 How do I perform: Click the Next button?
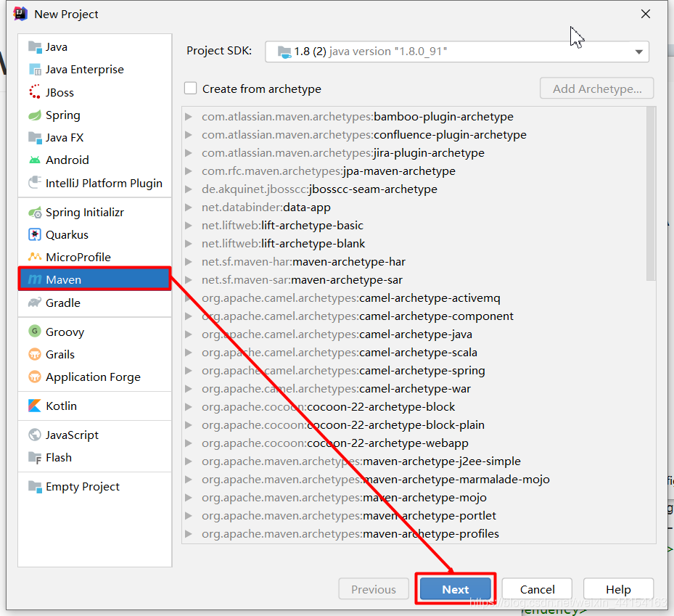(x=455, y=589)
